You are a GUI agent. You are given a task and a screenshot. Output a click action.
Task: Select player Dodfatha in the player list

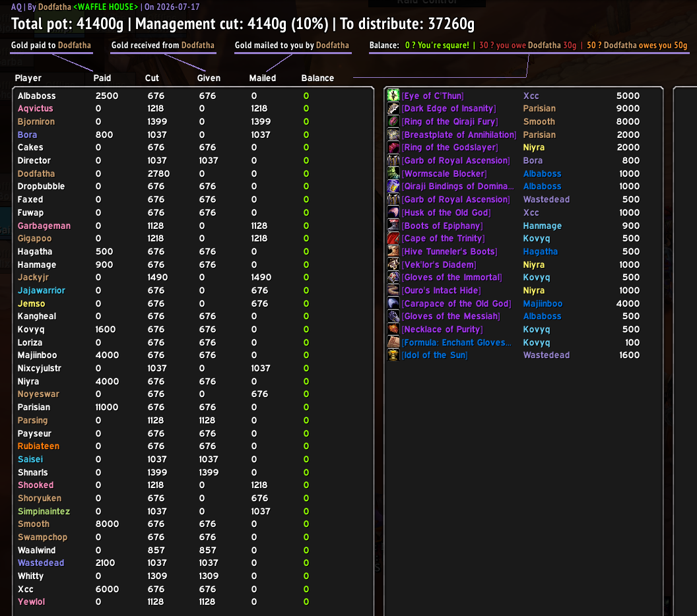tap(36, 173)
